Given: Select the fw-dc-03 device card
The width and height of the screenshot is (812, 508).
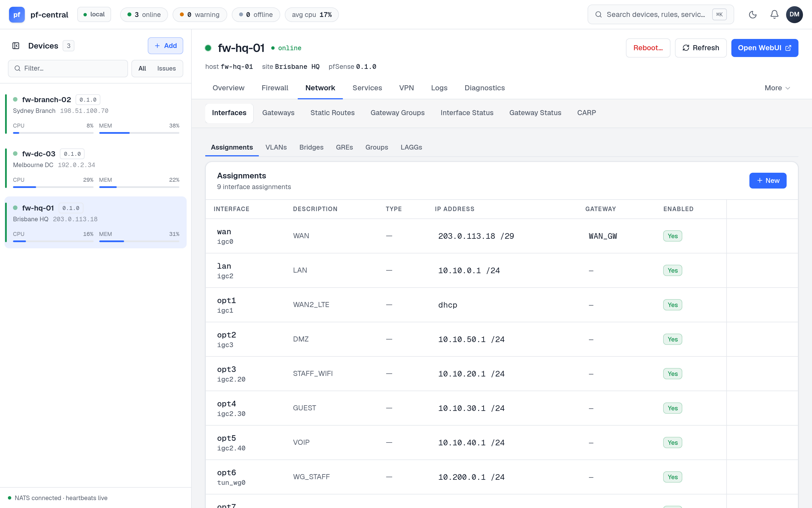Looking at the screenshot, I should click(96, 168).
